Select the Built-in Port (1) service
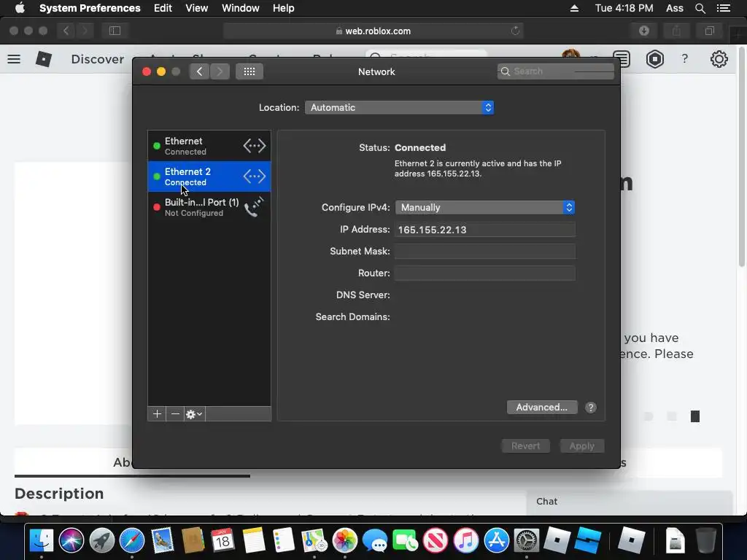The width and height of the screenshot is (747, 560). point(209,207)
